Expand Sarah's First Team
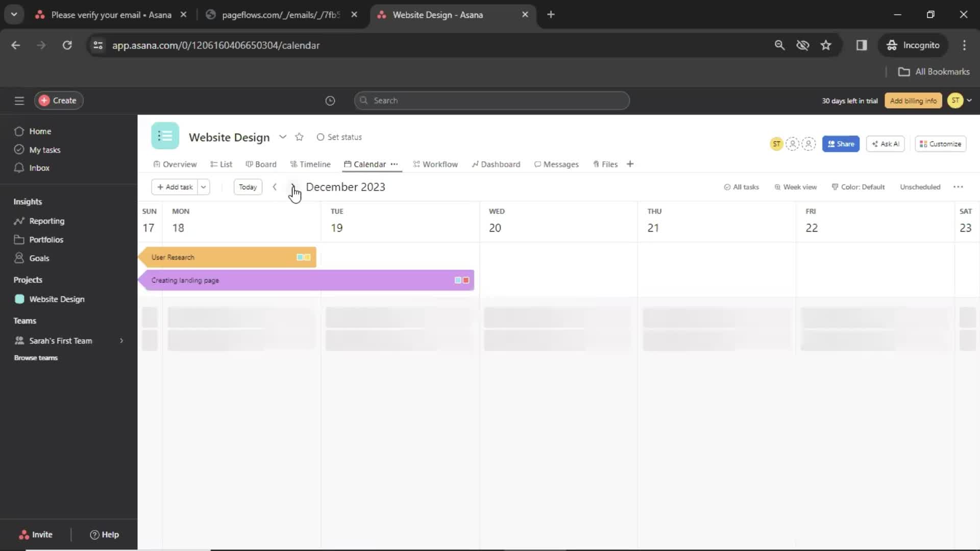The image size is (980, 551). [x=121, y=340]
